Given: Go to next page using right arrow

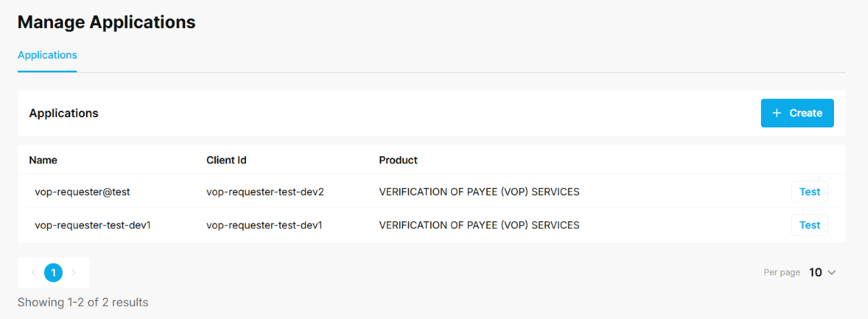Looking at the screenshot, I should coord(74,273).
